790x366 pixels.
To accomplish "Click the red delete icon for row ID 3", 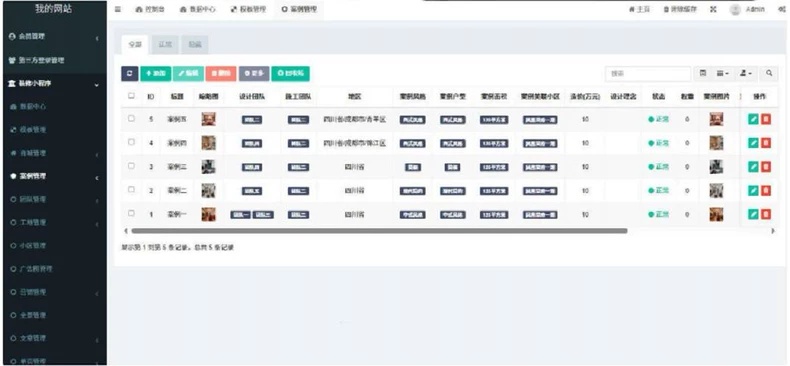I will pyautogui.click(x=766, y=167).
